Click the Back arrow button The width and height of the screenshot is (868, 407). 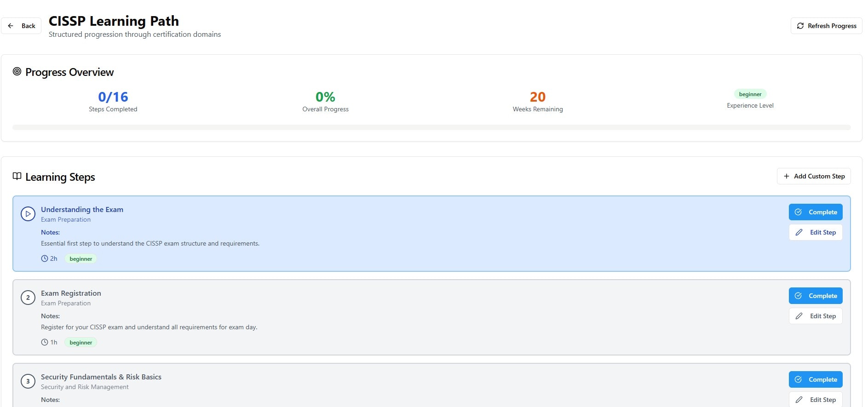[21, 26]
